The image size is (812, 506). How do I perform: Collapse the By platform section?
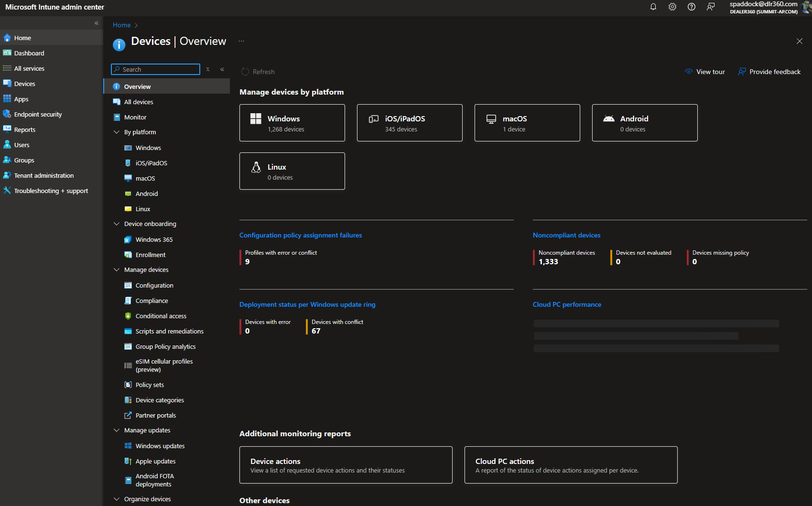pyautogui.click(x=117, y=132)
